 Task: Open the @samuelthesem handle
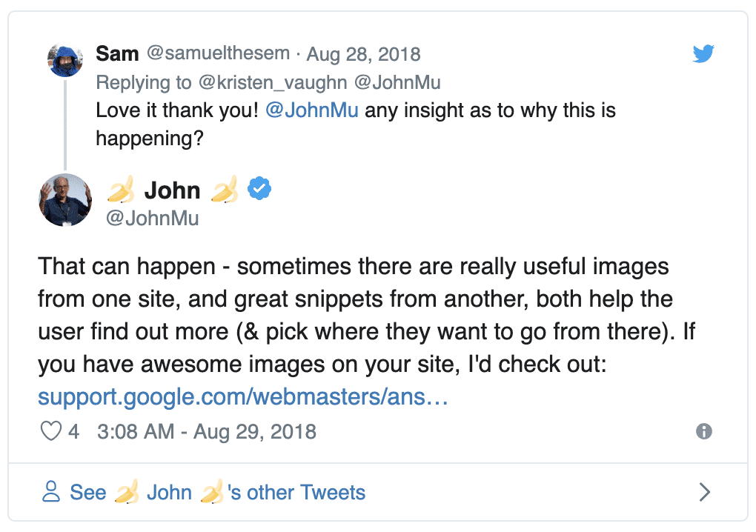click(216, 54)
